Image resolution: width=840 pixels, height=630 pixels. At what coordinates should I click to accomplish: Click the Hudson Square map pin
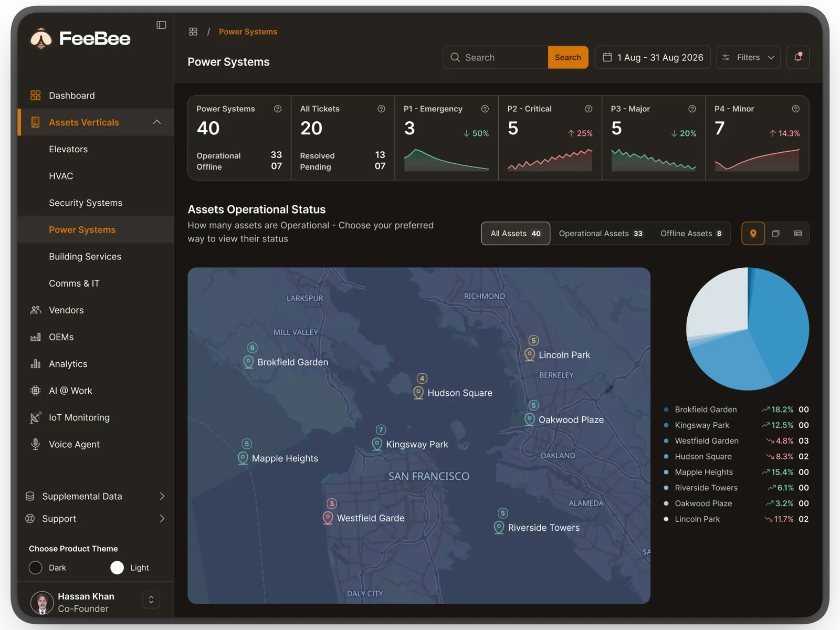(x=418, y=393)
